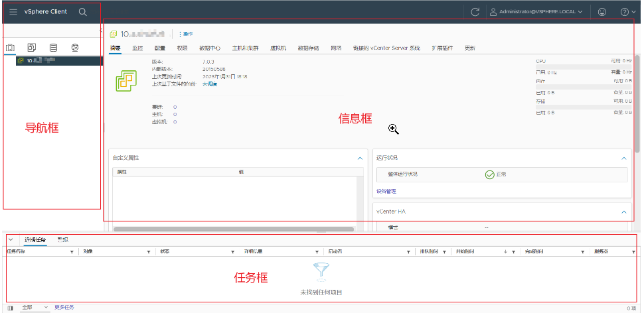644x317 pixels.
Task: Switch to the 摘要 tab
Action: [x=115, y=48]
